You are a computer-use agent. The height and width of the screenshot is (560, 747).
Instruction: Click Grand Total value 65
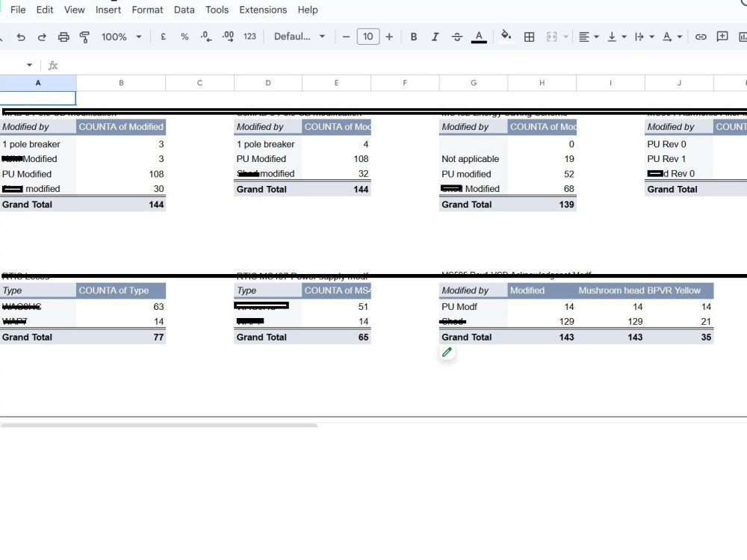364,337
